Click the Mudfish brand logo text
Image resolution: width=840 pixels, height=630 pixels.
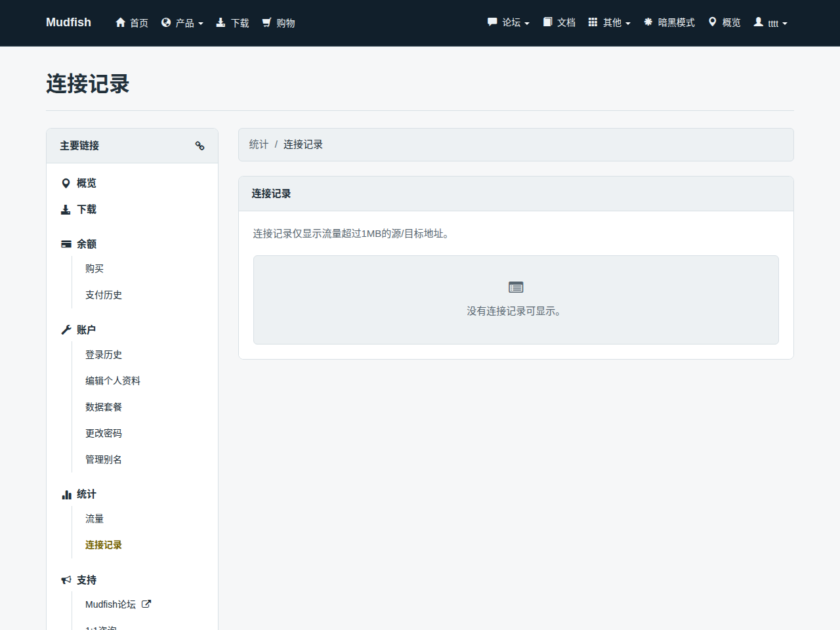point(68,22)
